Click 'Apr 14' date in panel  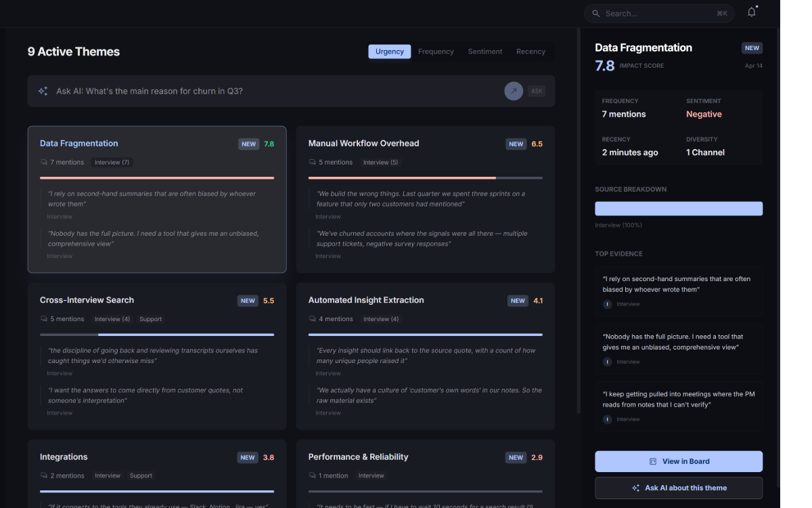753,66
